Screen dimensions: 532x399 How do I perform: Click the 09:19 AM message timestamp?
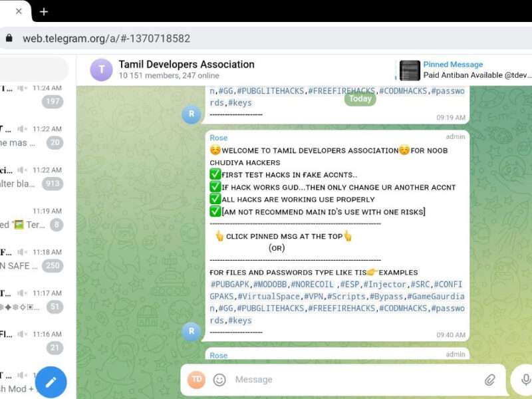(x=451, y=118)
